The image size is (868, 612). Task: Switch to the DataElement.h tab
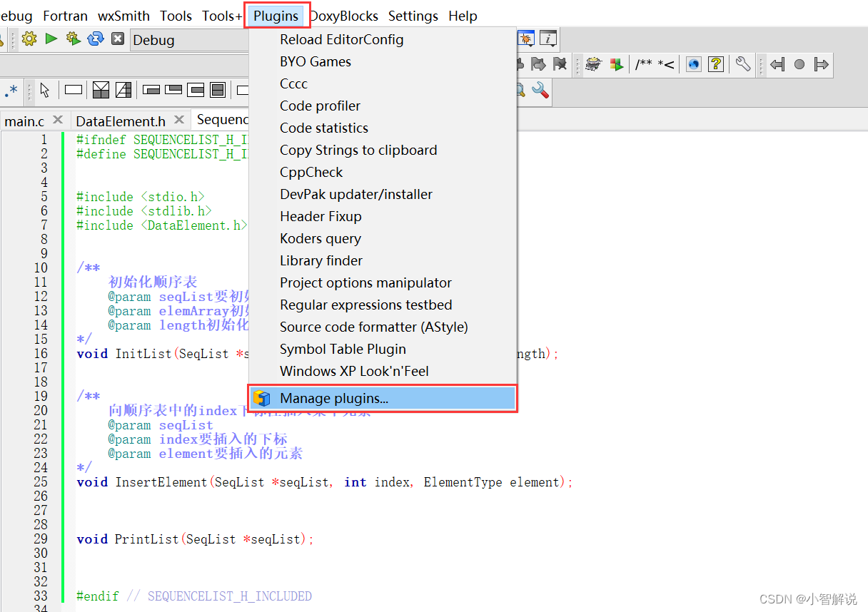pyautogui.click(x=121, y=121)
